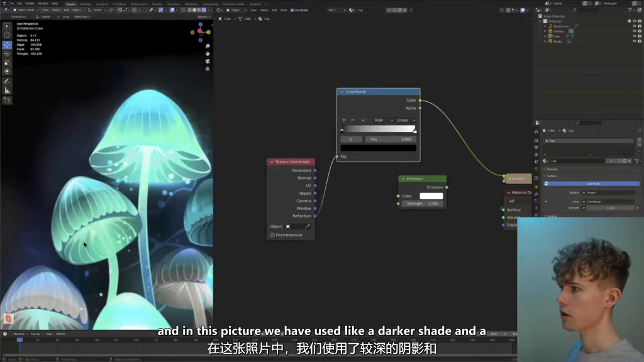Select the Cursor tool in viewport toolbar

pyautogui.click(x=7, y=35)
